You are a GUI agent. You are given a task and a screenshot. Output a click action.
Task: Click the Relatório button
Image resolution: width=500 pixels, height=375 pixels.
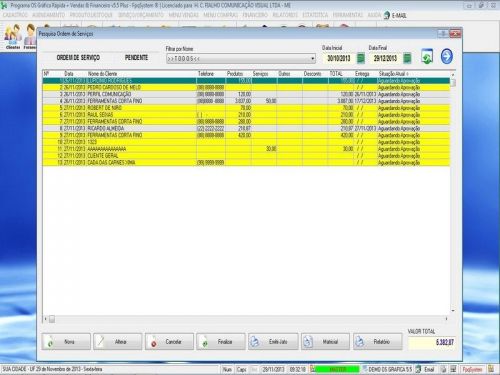click(x=378, y=342)
